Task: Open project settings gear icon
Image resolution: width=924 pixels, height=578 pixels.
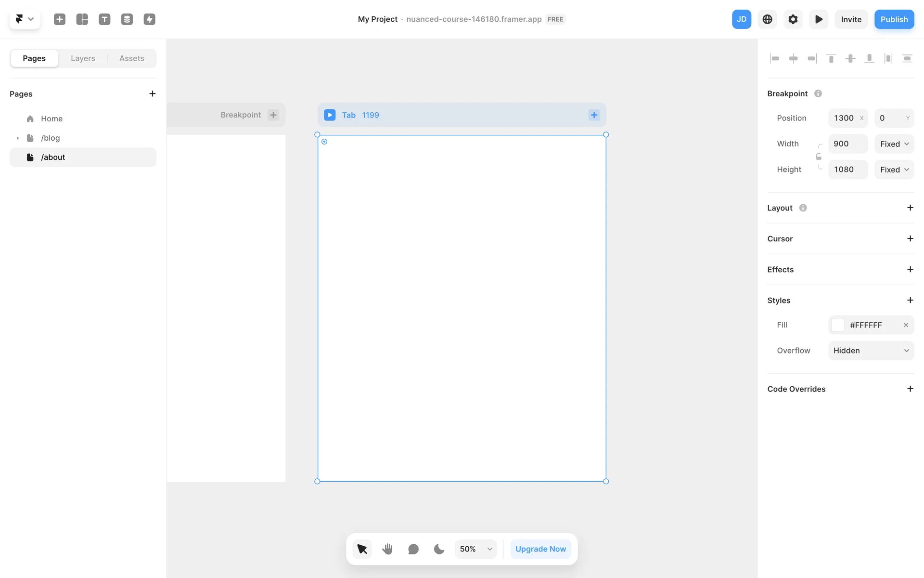Action: (x=793, y=19)
